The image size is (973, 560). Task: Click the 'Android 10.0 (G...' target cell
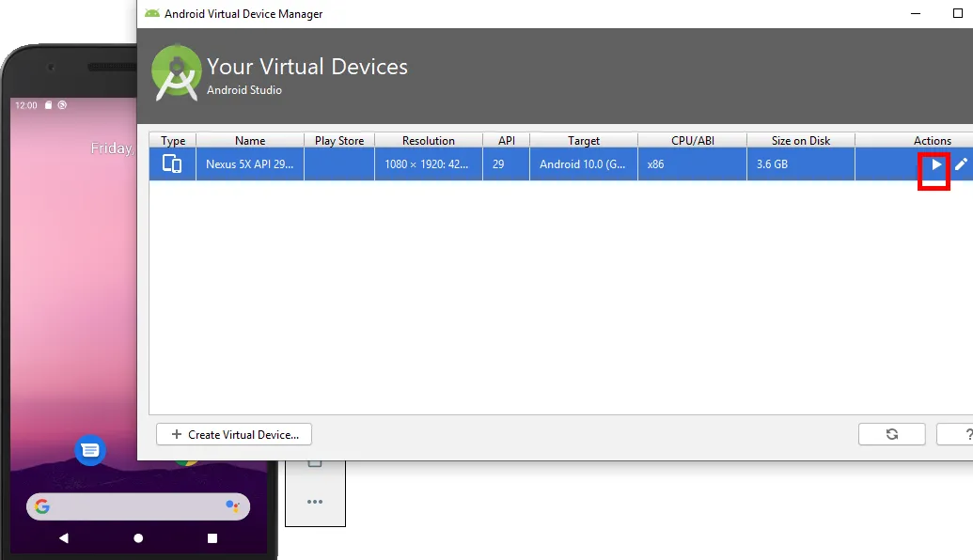(x=584, y=164)
